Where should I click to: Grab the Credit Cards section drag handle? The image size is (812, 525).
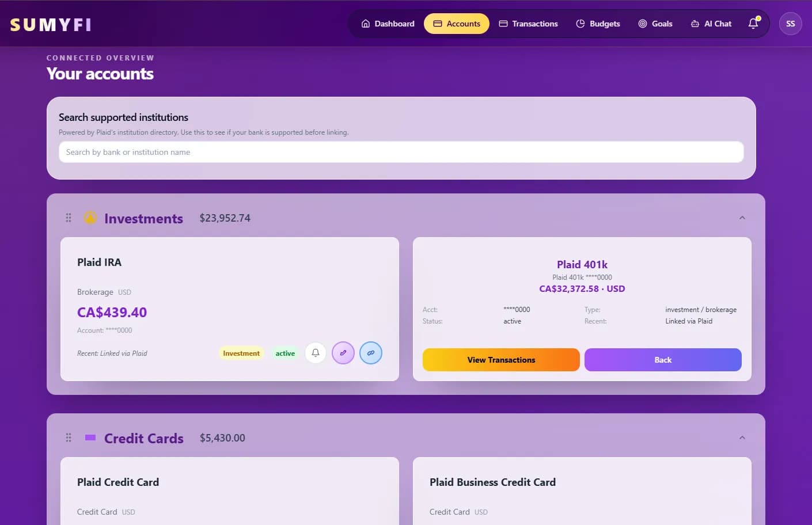[x=69, y=438]
